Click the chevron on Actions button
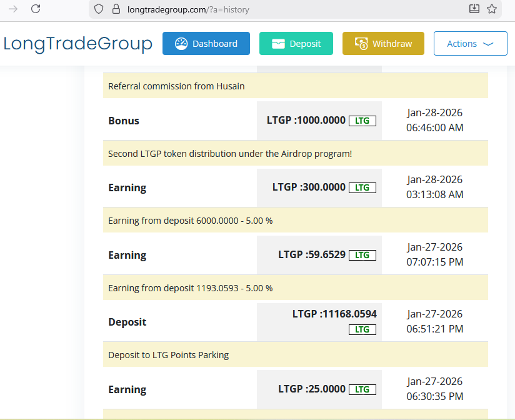 pyautogui.click(x=488, y=44)
